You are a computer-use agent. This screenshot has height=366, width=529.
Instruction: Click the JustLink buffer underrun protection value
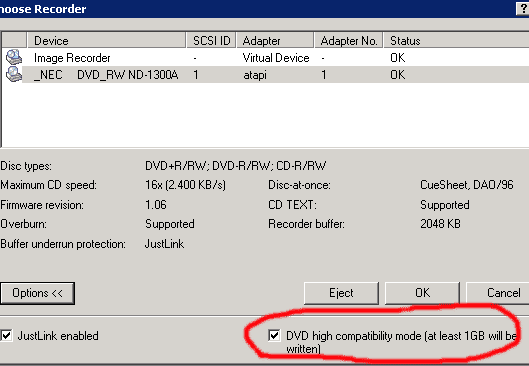click(164, 244)
